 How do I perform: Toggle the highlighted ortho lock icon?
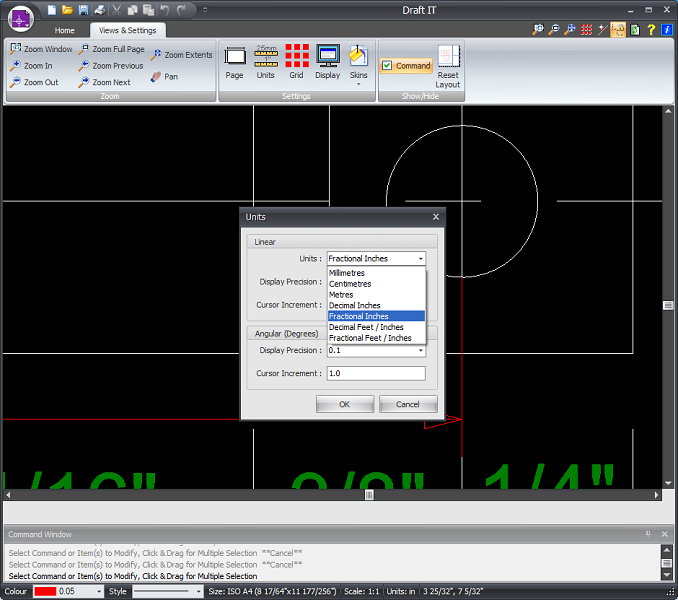(x=618, y=29)
